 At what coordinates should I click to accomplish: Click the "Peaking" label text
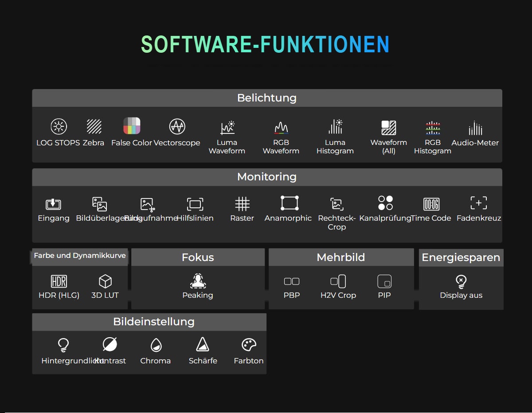(198, 295)
